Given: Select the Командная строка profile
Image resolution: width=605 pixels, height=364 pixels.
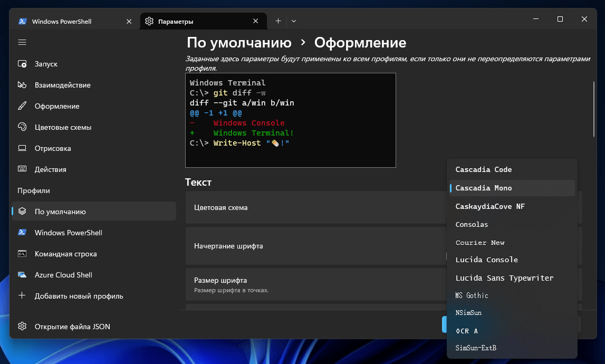Looking at the screenshot, I should (94, 254).
